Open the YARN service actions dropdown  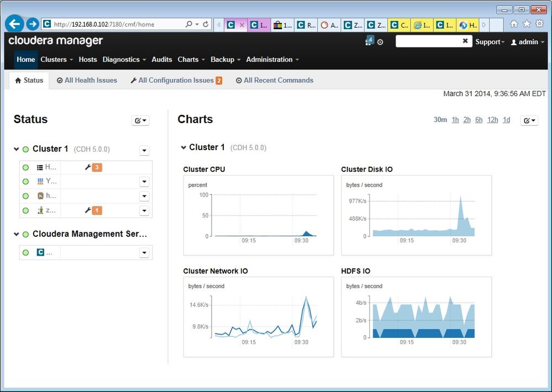tap(144, 182)
